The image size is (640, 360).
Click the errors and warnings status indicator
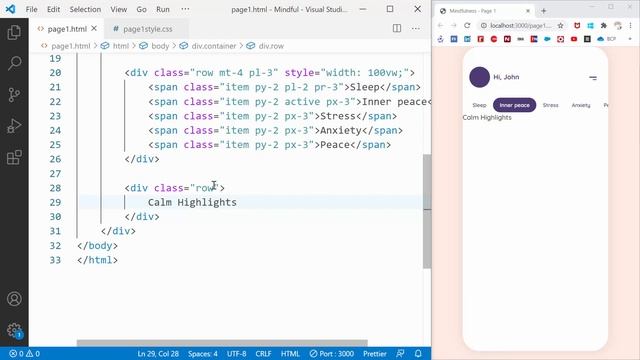click(x=24, y=353)
